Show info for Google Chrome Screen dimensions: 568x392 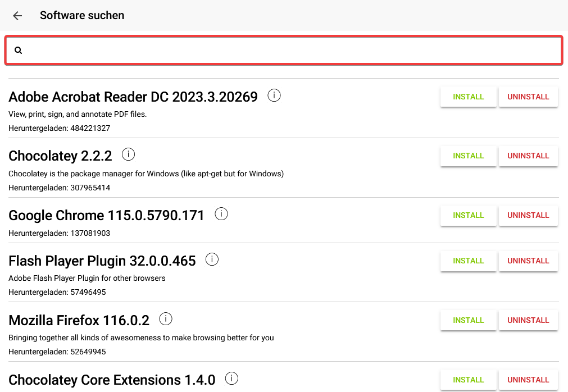221,214
